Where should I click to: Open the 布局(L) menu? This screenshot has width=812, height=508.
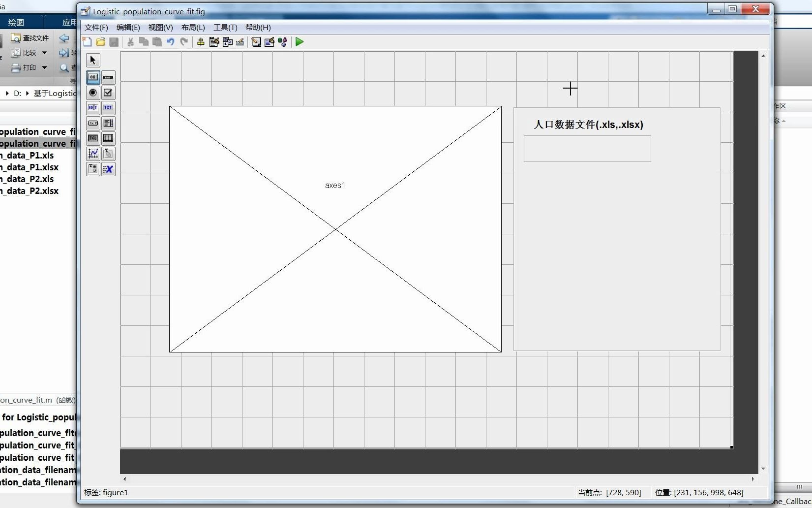coord(192,28)
